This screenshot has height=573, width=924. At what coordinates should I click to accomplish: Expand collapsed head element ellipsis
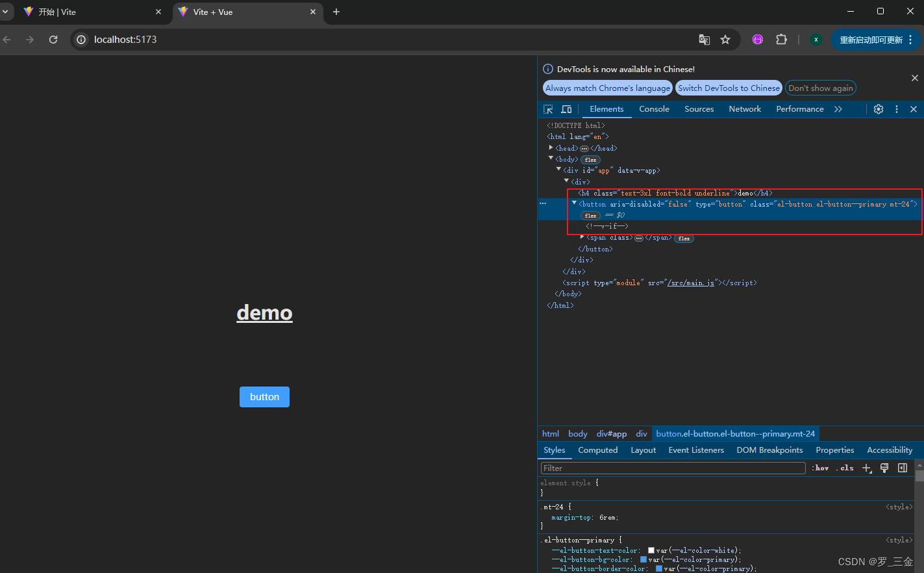click(584, 149)
